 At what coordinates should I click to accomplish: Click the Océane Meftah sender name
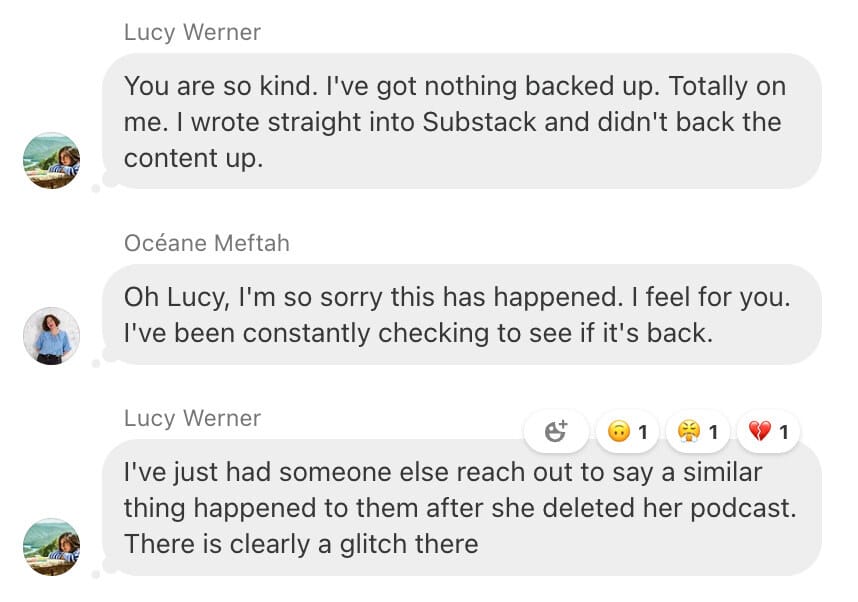[x=207, y=243]
